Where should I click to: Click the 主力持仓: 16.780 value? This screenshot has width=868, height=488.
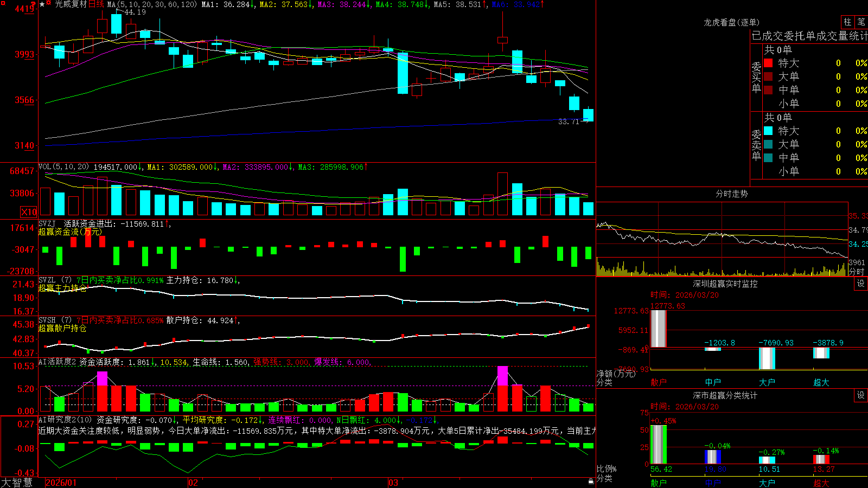(x=200, y=280)
